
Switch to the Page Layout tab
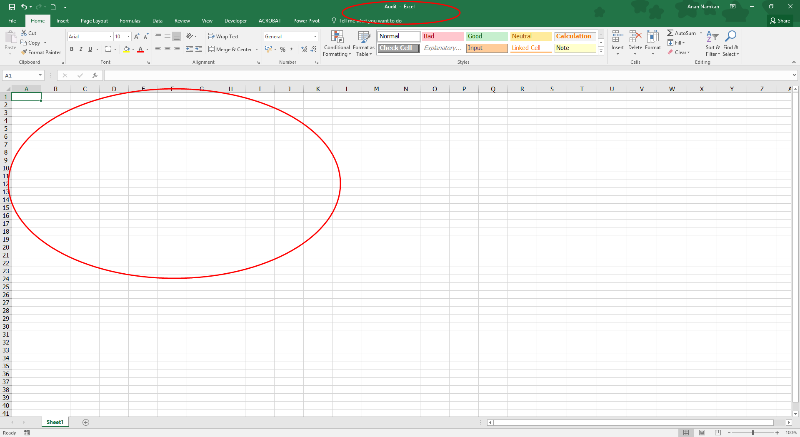click(x=94, y=20)
